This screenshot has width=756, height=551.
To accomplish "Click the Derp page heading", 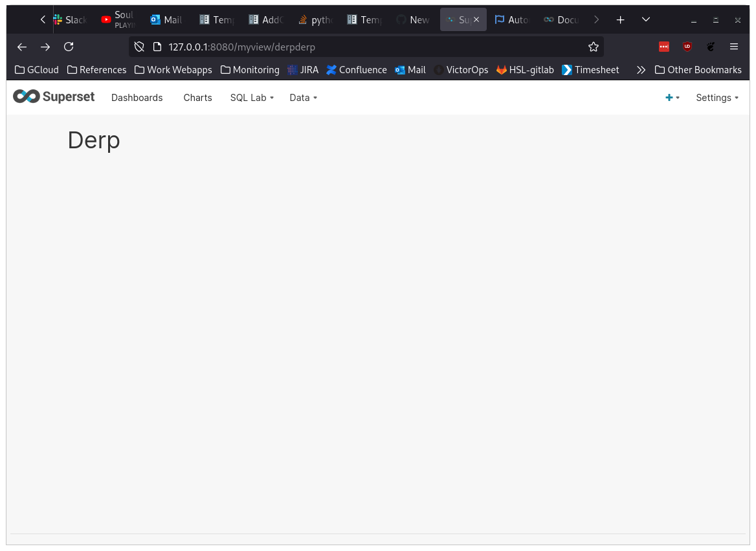I will pos(94,141).
